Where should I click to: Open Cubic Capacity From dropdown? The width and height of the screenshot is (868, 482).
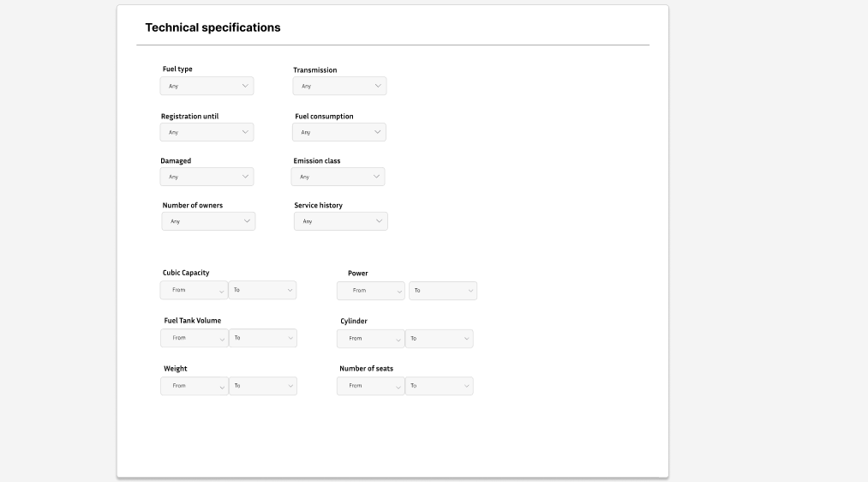[194, 290]
